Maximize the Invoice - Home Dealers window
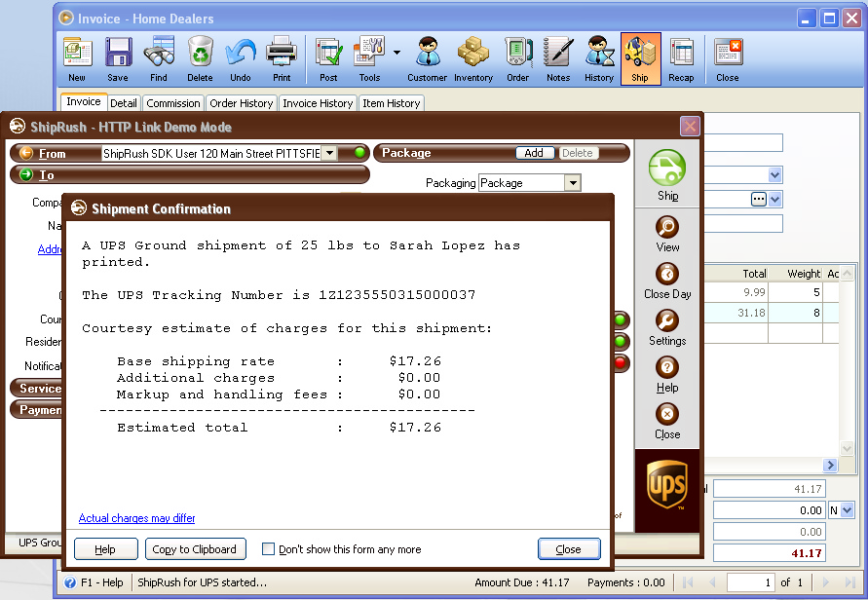 coord(829,19)
